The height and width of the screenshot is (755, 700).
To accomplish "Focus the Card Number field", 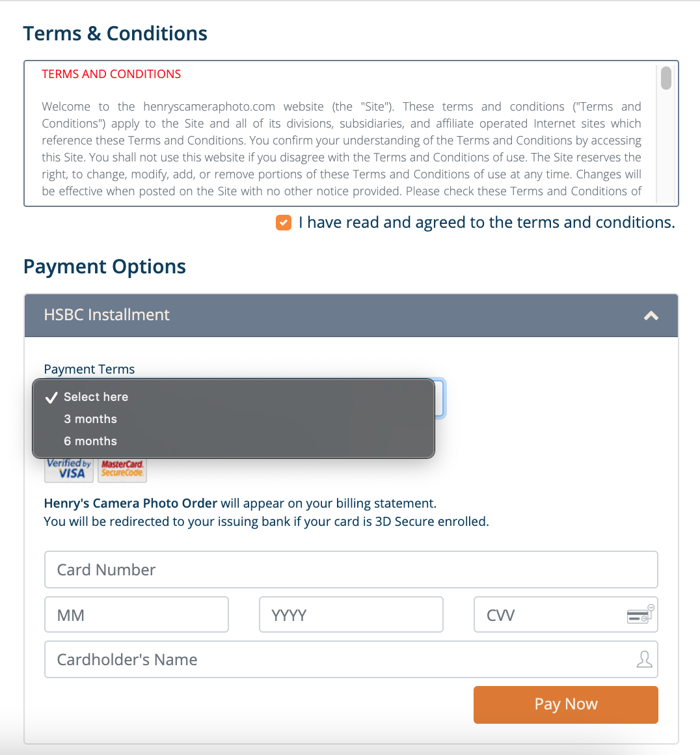I will [x=351, y=570].
